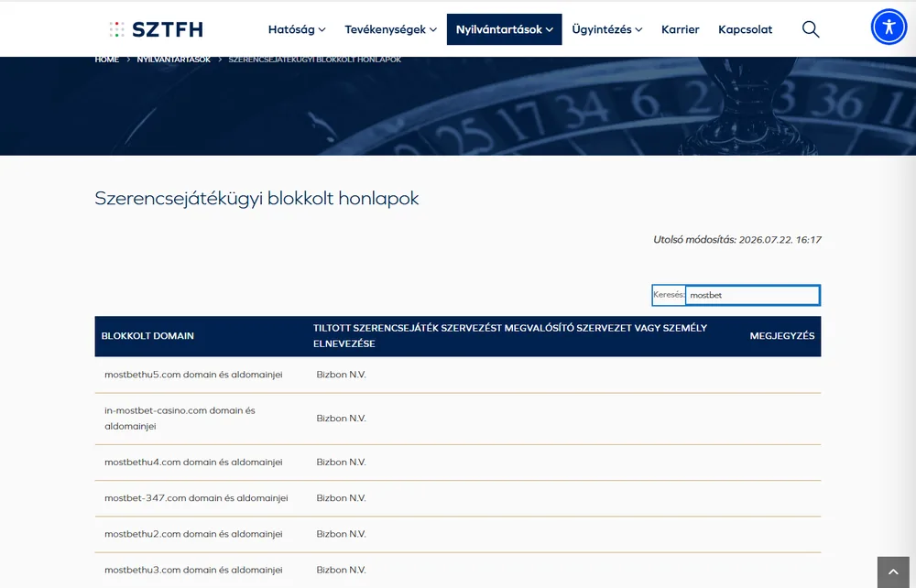Expand the Tevékenységek menu
Viewport: 916px width, 588px height.
[390, 29]
